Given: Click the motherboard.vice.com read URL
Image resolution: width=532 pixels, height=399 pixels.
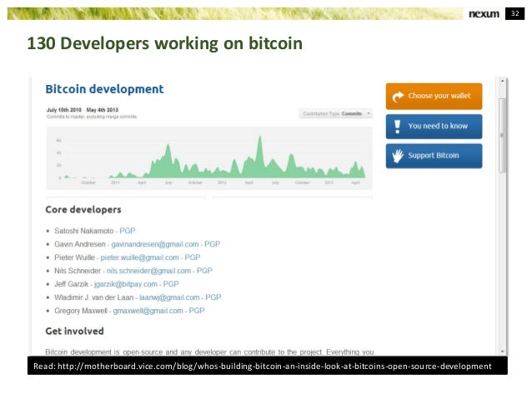Looking at the screenshot, I should coord(274,367).
